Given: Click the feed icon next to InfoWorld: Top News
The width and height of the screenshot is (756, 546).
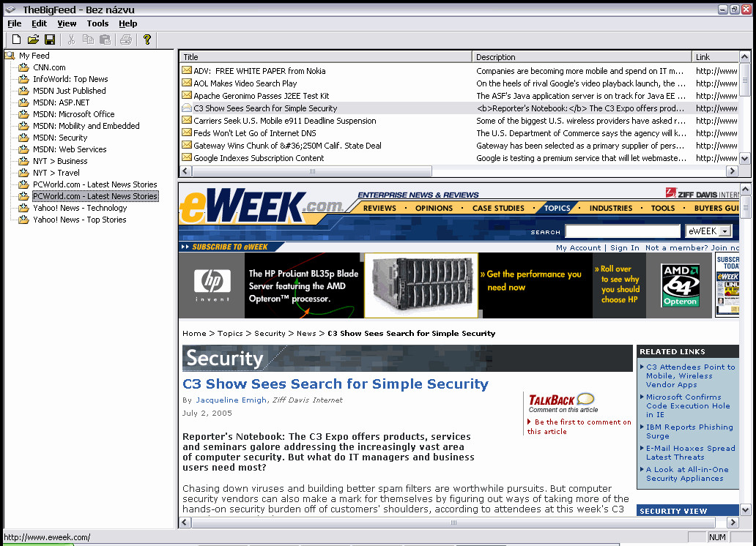Looking at the screenshot, I should tap(23, 79).
